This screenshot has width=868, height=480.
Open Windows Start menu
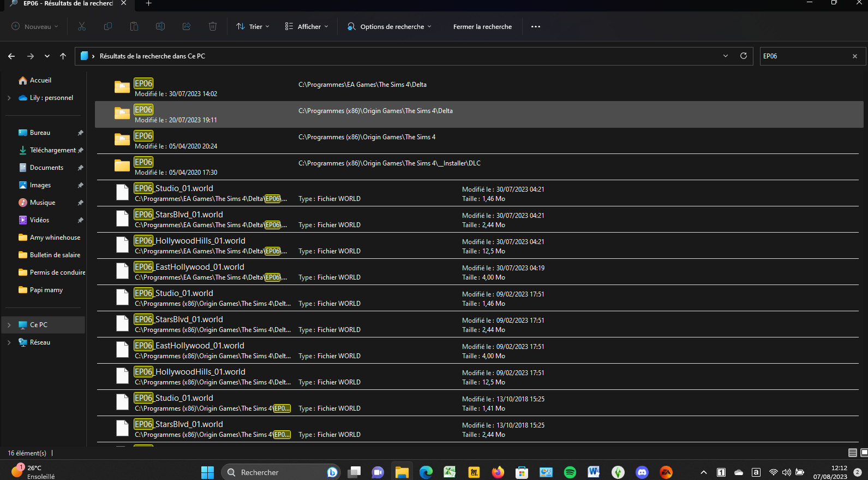[207, 472]
